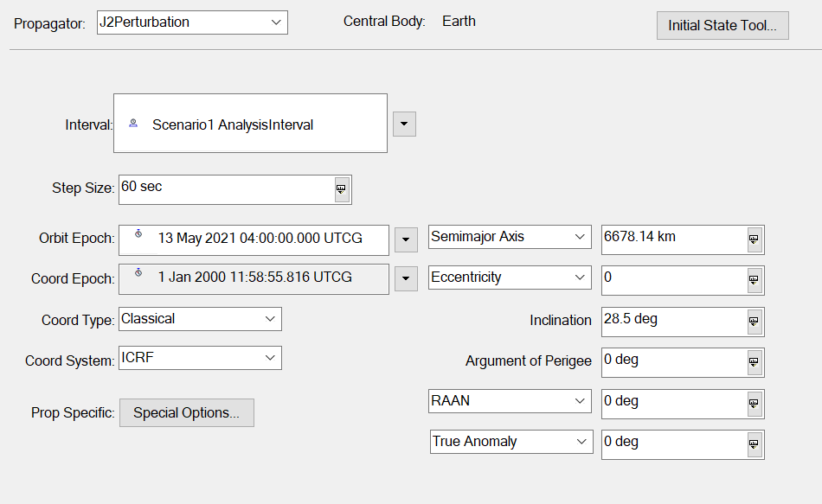Image resolution: width=822 pixels, height=504 pixels.
Task: Open Special Options for Prop Specific
Action: (x=186, y=412)
